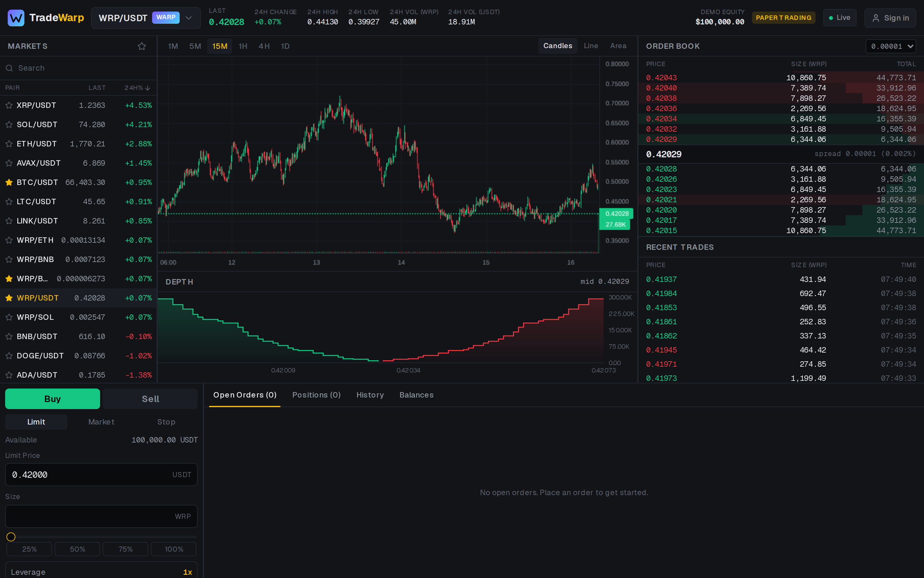Switch chart style to Candles

point(558,46)
